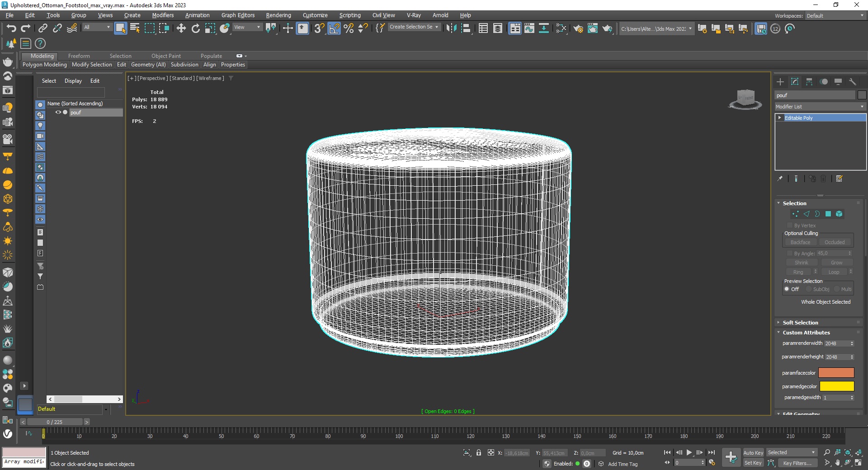Click the Configure Modifier Sets icon

(840, 179)
